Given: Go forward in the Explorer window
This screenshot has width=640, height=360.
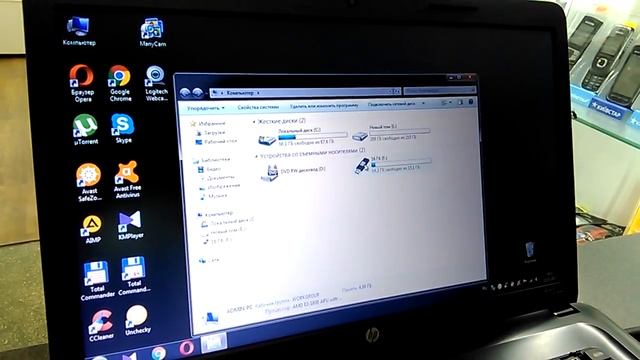Looking at the screenshot, I should click(198, 93).
